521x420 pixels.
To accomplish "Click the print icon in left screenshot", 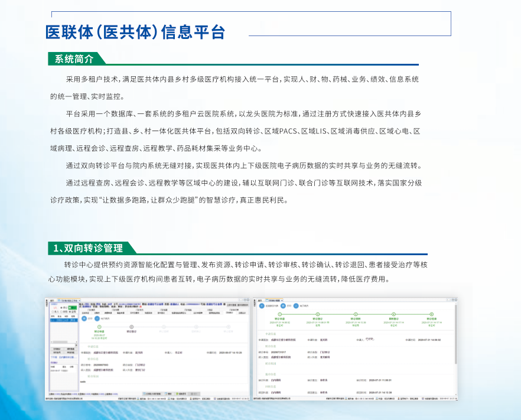I will [x=84, y=320].
